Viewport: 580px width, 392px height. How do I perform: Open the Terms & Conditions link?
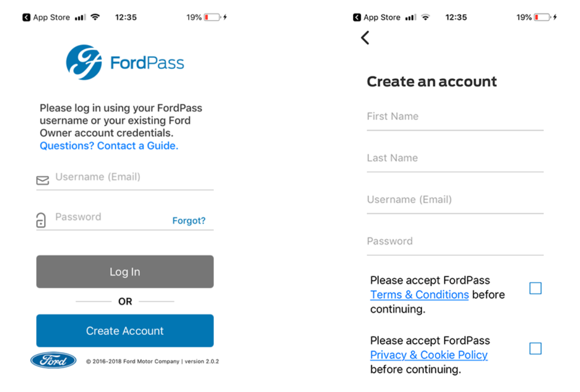[419, 295]
